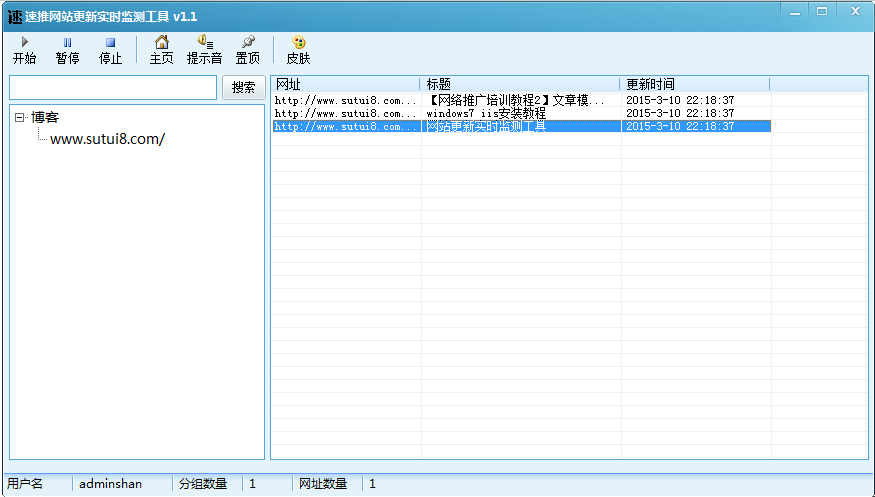Click the 用户名 status bar label
Image resolution: width=875 pixels, height=497 pixels.
25,484
